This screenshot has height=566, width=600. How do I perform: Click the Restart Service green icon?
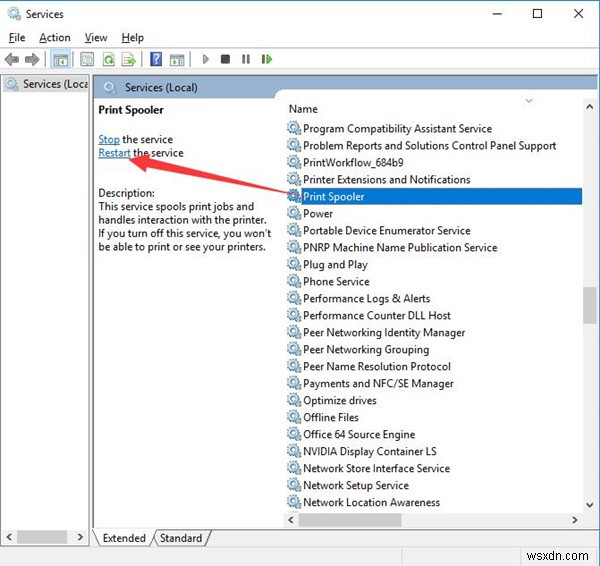267,59
